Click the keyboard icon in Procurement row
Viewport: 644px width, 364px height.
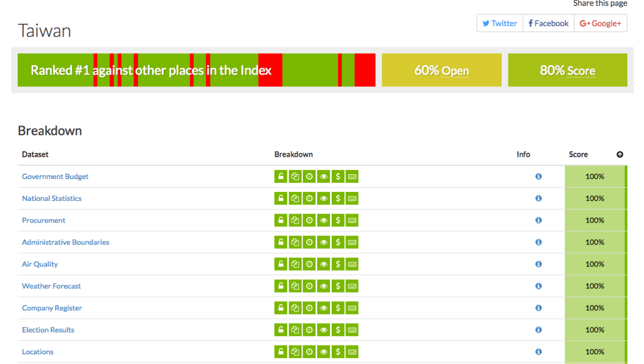coord(352,220)
